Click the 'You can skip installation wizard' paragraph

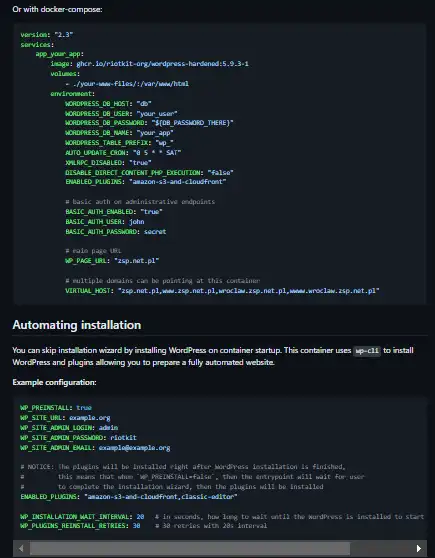213,356
